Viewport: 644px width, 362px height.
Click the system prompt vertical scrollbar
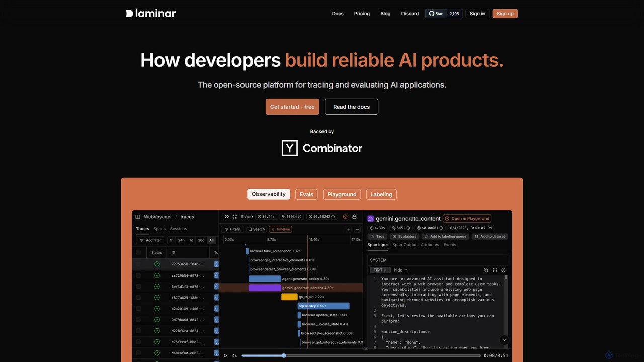[506, 278]
